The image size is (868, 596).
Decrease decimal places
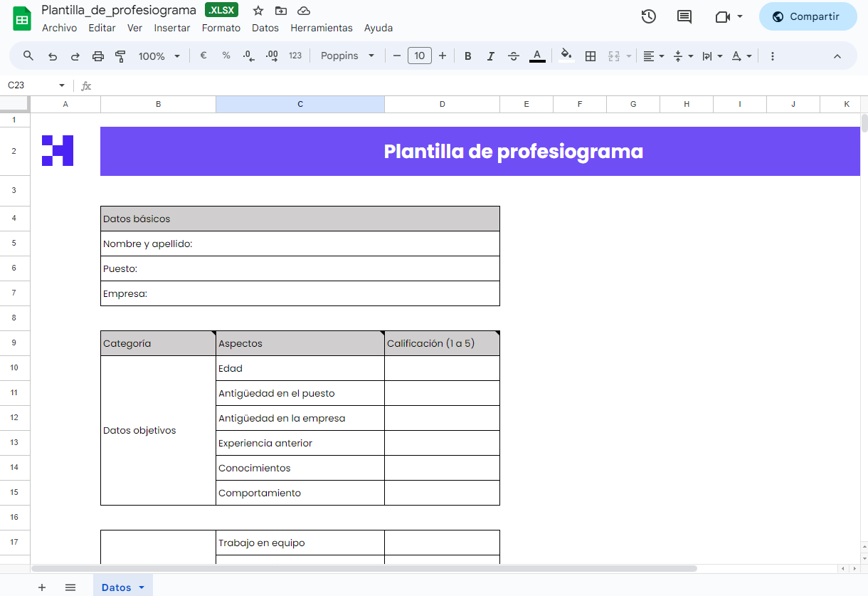[x=248, y=56]
